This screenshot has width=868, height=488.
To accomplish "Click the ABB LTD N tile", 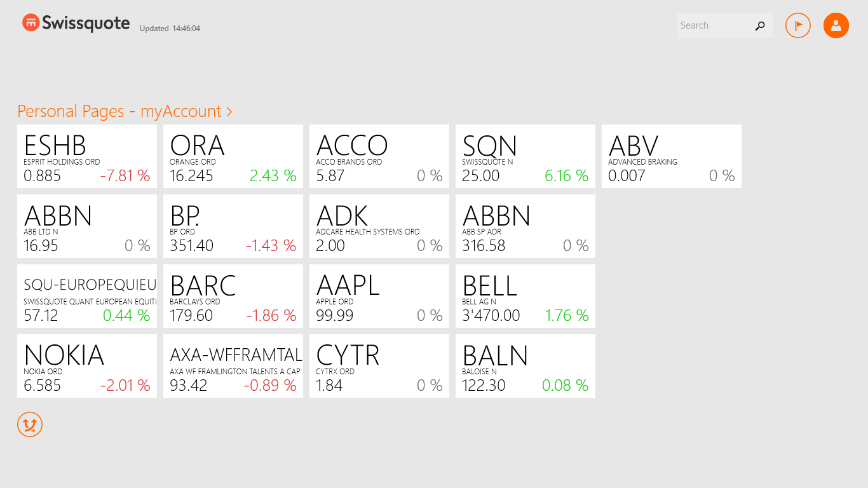I will pos(87,226).
